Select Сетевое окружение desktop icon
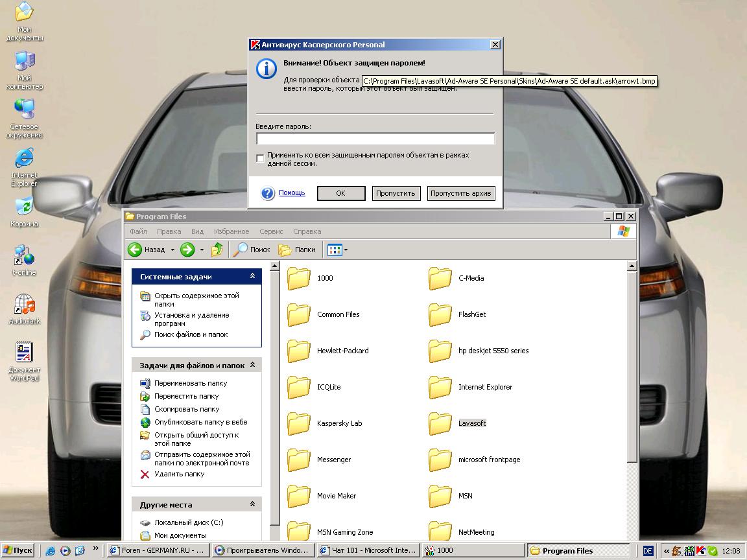The width and height of the screenshot is (747, 560). [24, 119]
